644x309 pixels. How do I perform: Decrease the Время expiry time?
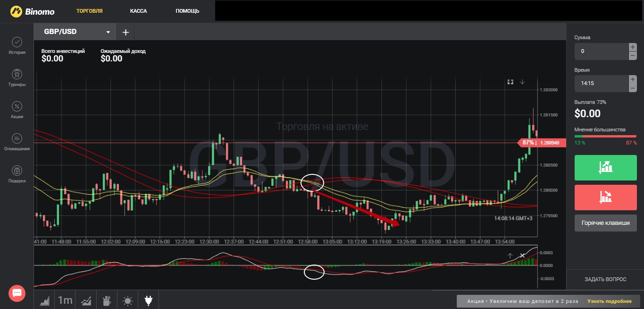[633, 88]
